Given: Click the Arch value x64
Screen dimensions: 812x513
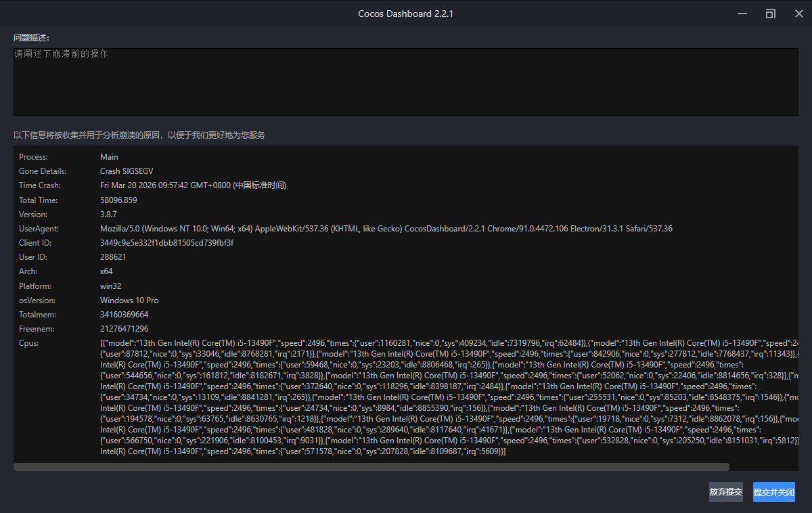Looking at the screenshot, I should point(106,271).
